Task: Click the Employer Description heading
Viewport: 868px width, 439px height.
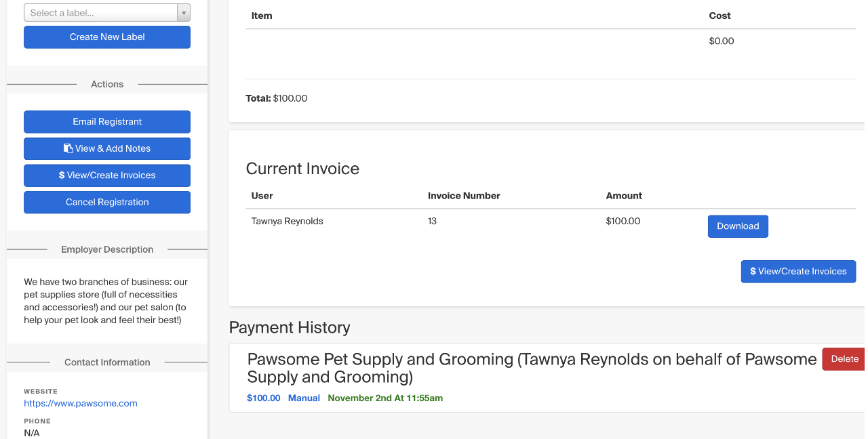Action: coord(107,249)
